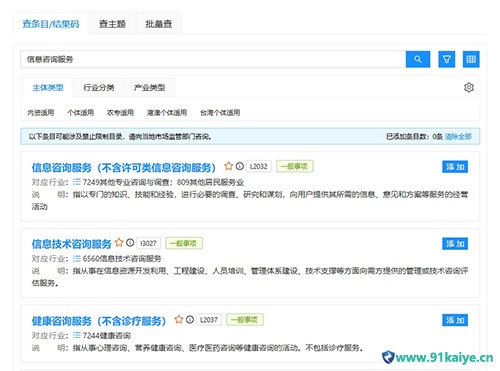The height and width of the screenshot is (371, 500).
Task: Expand industry list icon for 7249其他专业咨询与调查
Action: [x=77, y=182]
